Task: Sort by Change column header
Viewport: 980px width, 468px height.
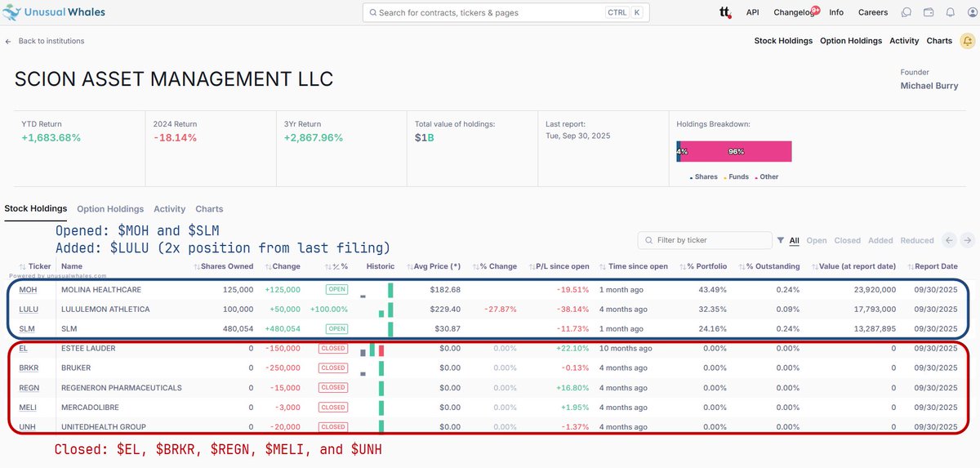Action: point(283,266)
